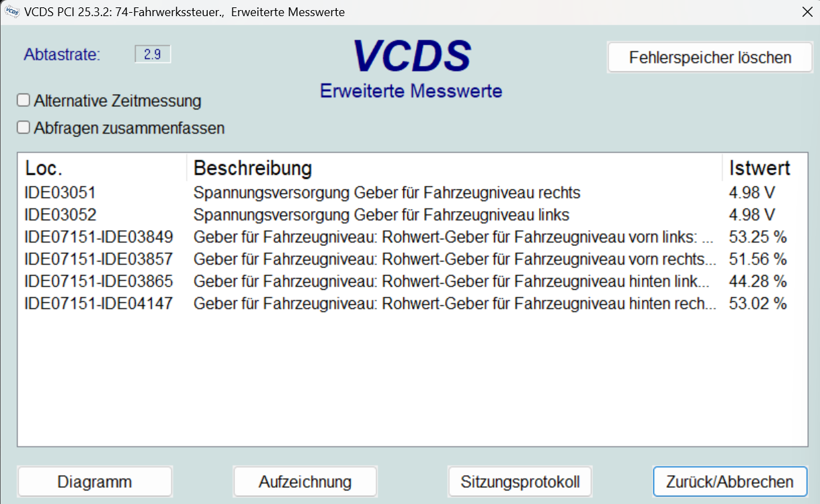Click the 53.02 % value
The width and height of the screenshot is (820, 504).
tap(757, 304)
